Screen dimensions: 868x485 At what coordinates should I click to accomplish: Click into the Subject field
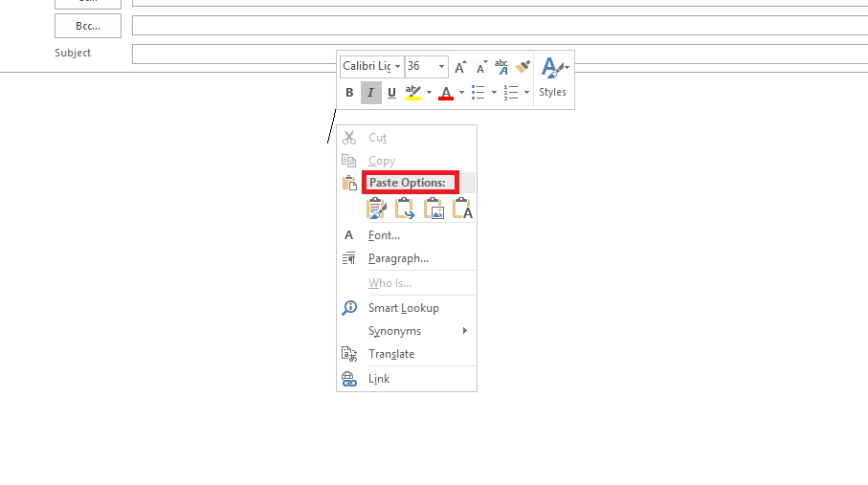point(500,54)
